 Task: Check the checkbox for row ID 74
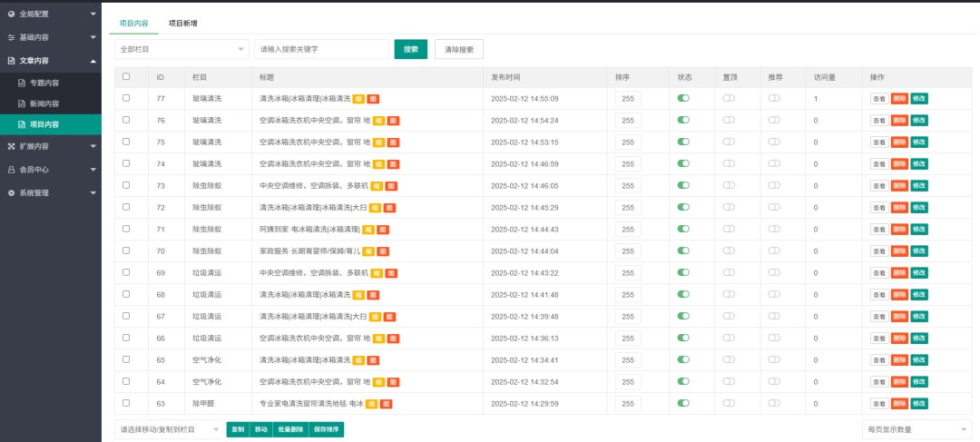[126, 163]
